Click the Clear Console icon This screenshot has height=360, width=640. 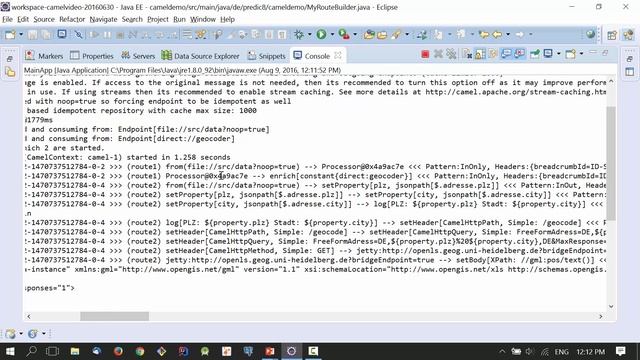467,54
